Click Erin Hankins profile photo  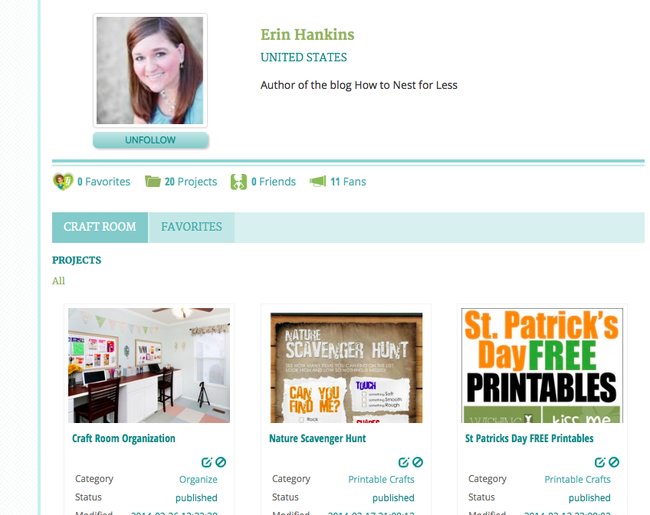pos(150,70)
